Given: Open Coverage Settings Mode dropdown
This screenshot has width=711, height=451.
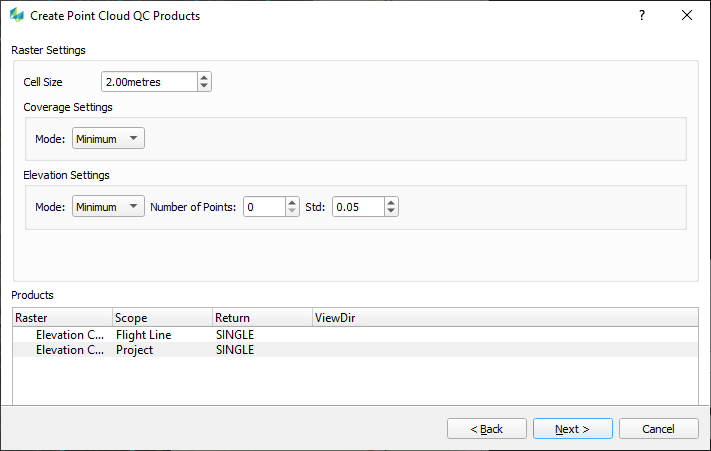Looking at the screenshot, I should 108,139.
